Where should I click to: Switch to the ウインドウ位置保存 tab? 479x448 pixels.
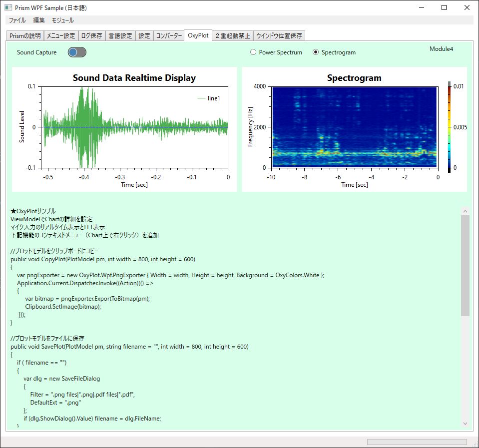coord(279,36)
